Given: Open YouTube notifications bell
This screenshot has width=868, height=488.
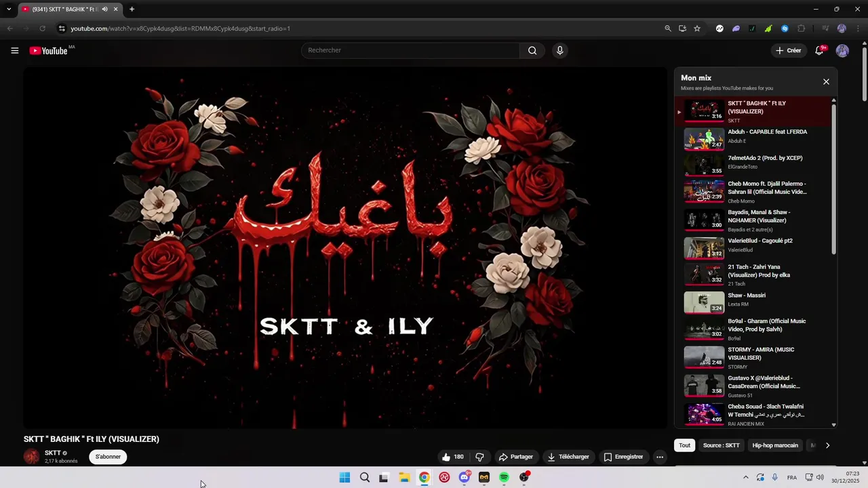Looking at the screenshot, I should tap(819, 51).
